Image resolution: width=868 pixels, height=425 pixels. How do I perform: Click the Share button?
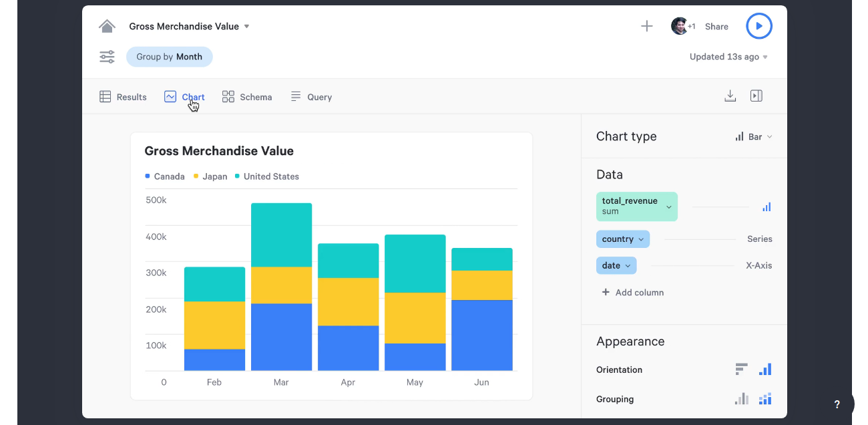tap(716, 27)
